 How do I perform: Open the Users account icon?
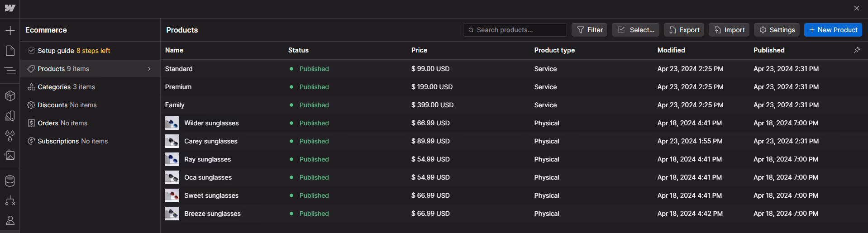(x=10, y=220)
